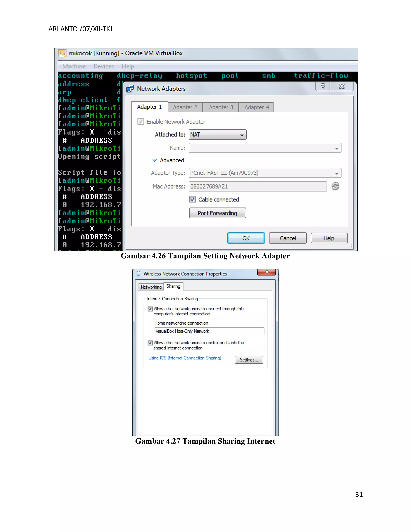411x532 pixels.
Task: Click the Mac Address input field
Action: point(258,187)
